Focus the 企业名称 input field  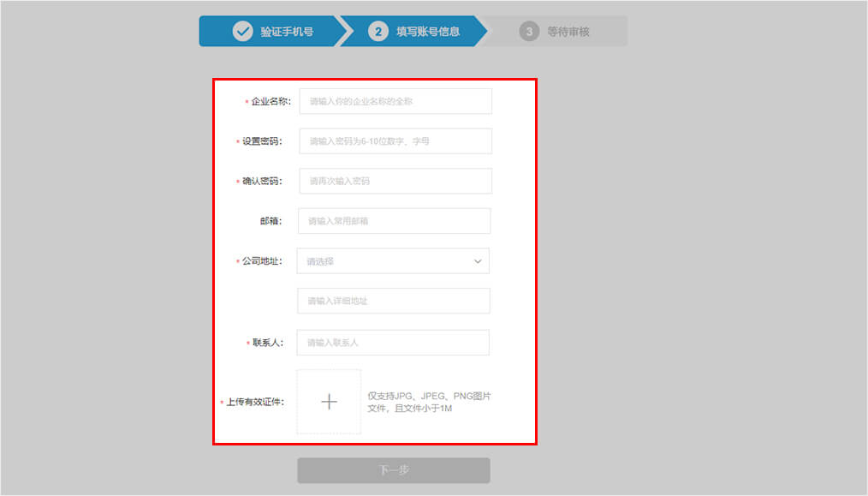pyautogui.click(x=395, y=101)
